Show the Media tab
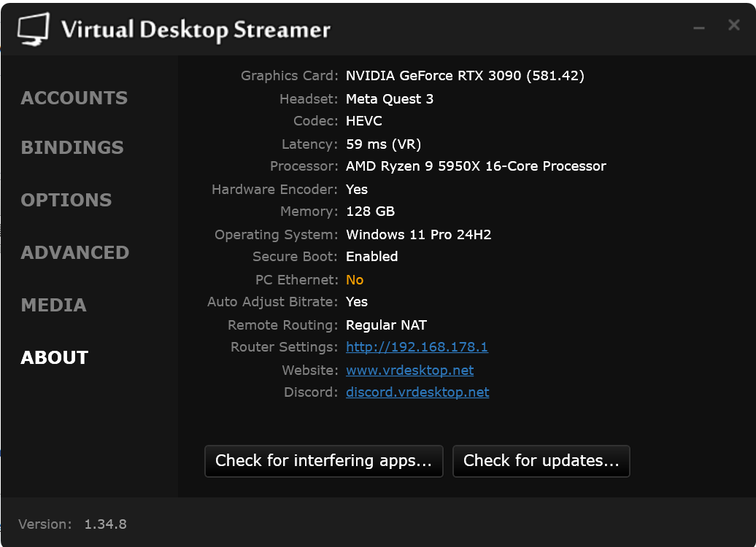Screen dimensions: 756x547 (x=54, y=305)
